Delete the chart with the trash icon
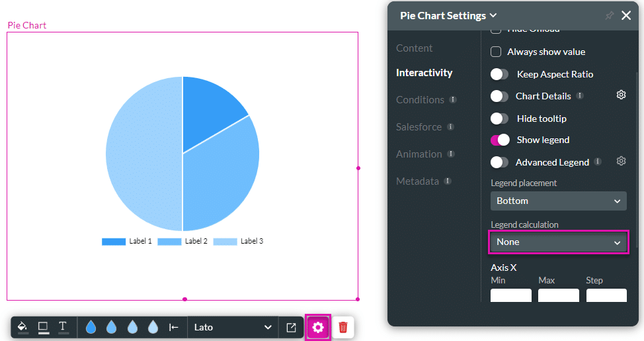Image resolution: width=644 pixels, height=341 pixels. click(343, 327)
